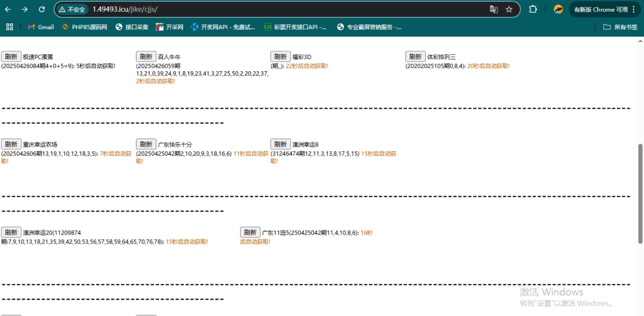
Task: Click the browser back arrow
Action: (x=8, y=9)
